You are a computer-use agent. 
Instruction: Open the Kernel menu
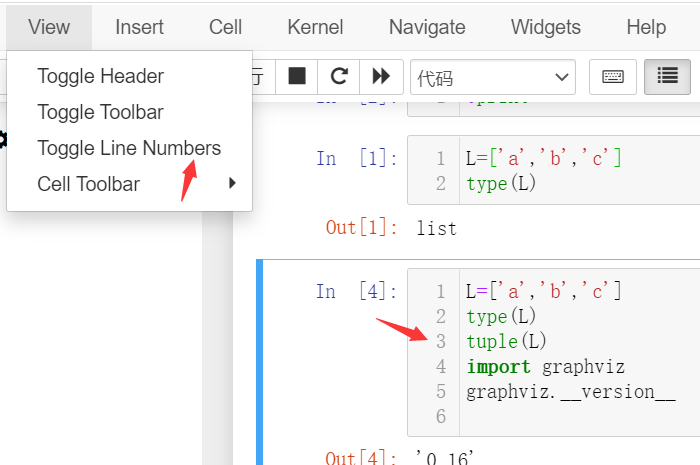[x=315, y=27]
